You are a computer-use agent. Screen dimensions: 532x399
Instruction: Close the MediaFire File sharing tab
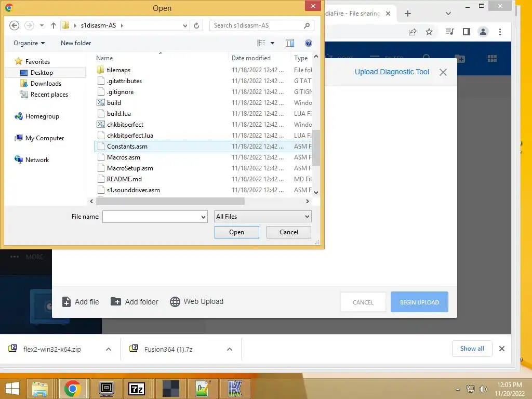click(x=388, y=14)
